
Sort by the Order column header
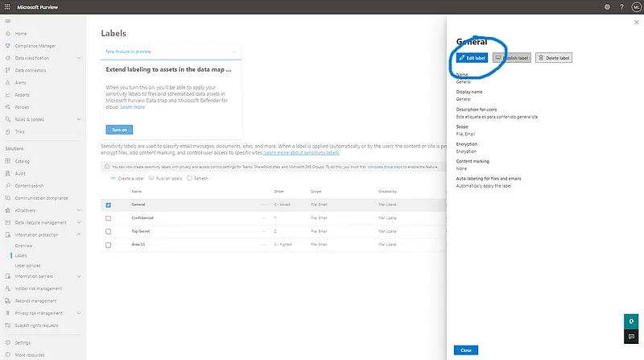pyautogui.click(x=279, y=192)
